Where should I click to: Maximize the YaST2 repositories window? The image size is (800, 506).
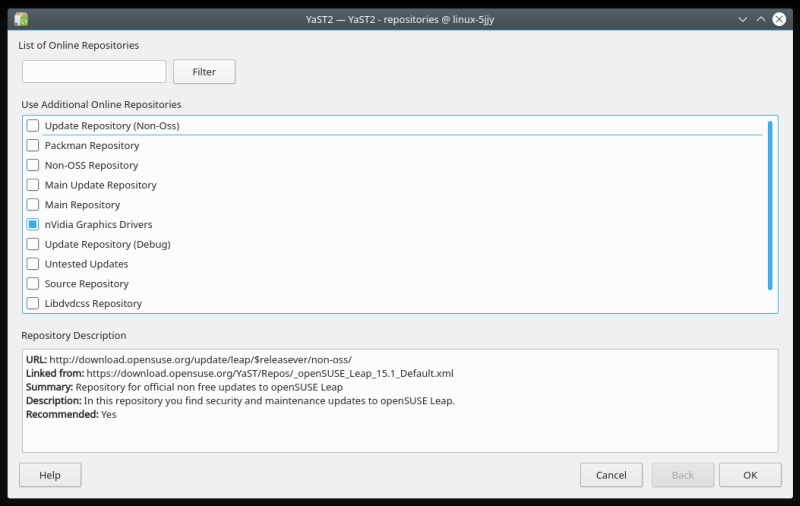coord(761,19)
